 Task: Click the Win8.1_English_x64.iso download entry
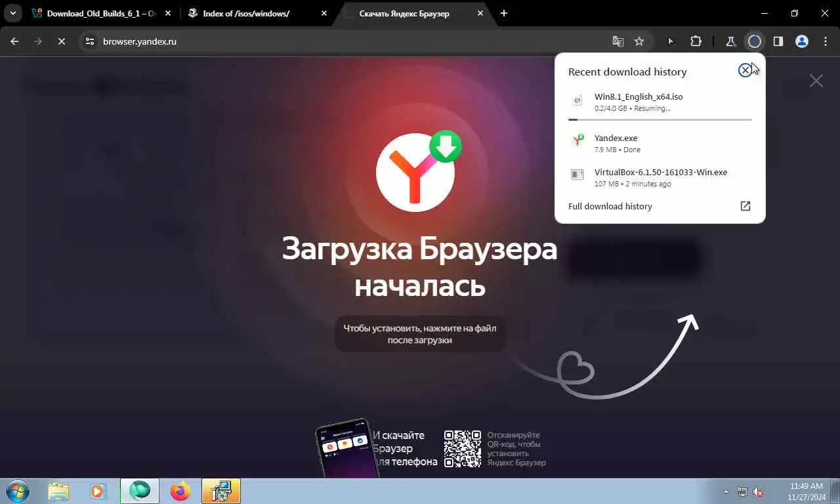click(x=660, y=102)
